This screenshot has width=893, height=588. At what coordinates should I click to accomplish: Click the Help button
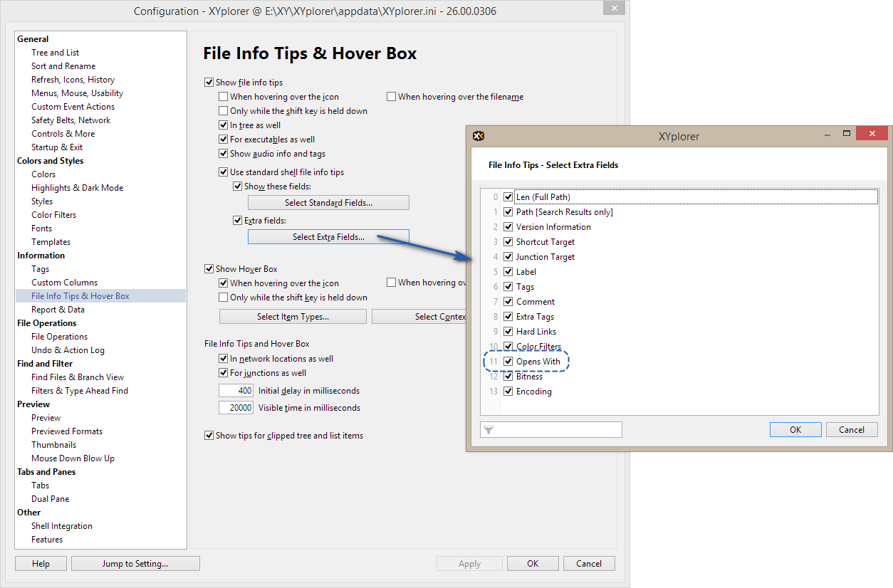[x=41, y=564]
